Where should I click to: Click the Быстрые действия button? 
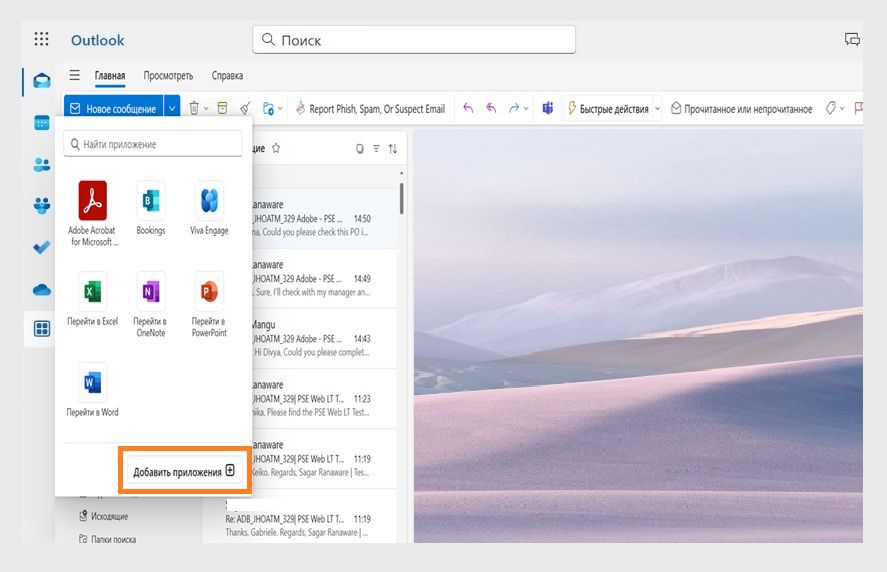tap(608, 109)
